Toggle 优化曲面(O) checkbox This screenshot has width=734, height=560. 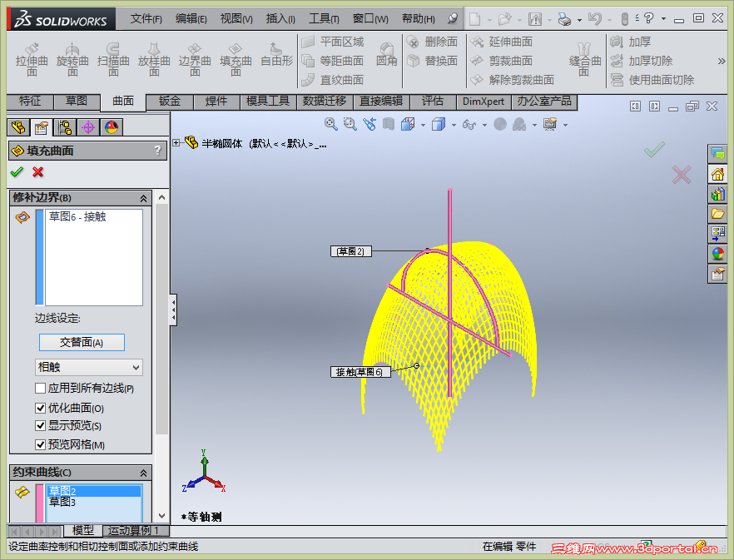click(x=40, y=408)
